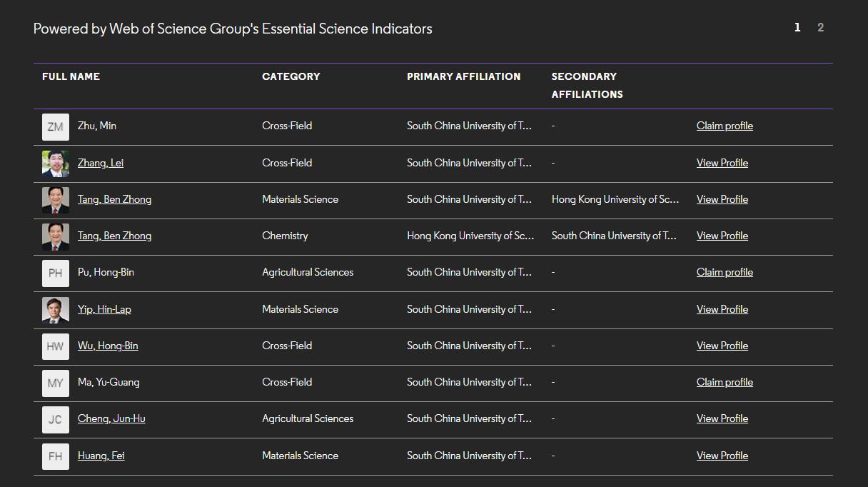Claim profile for Zhu, Min
The image size is (868, 487).
[x=725, y=126]
